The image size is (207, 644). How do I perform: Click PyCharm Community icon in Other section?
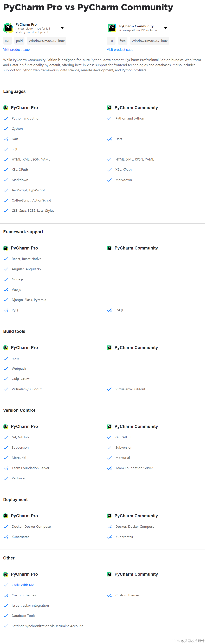[x=109, y=574]
